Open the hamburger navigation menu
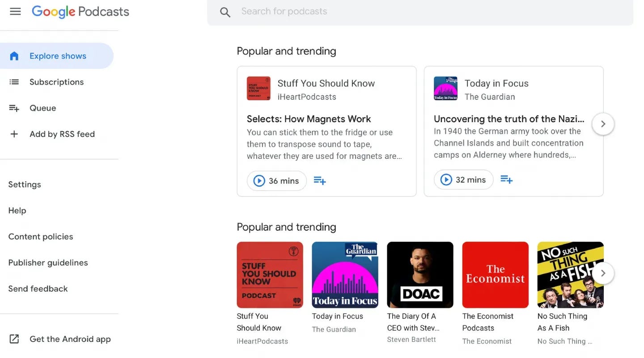 15,12
